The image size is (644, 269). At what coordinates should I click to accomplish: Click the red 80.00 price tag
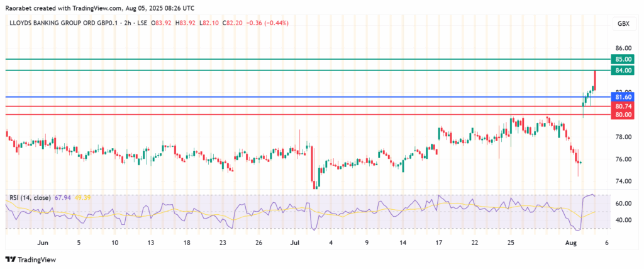coord(623,115)
